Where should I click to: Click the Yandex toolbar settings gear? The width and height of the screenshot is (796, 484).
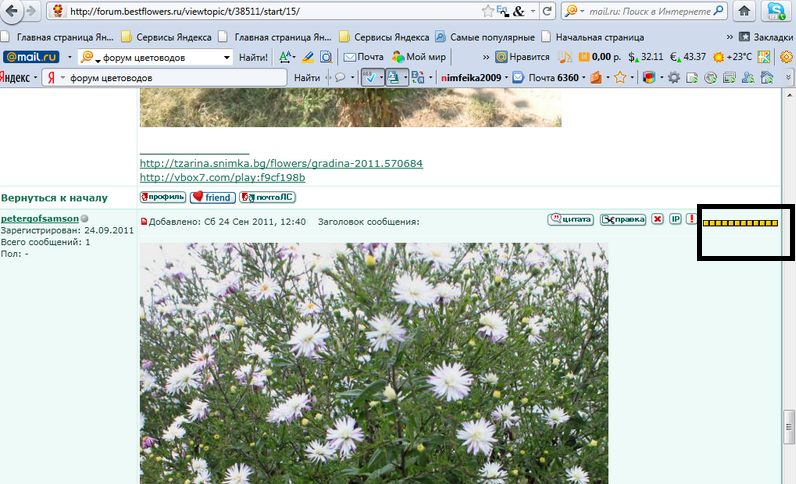click(x=675, y=77)
